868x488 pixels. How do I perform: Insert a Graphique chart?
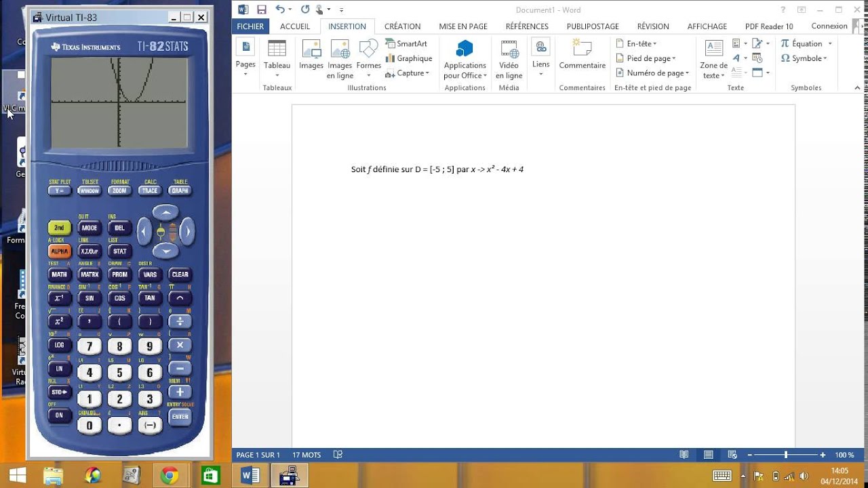[409, 58]
